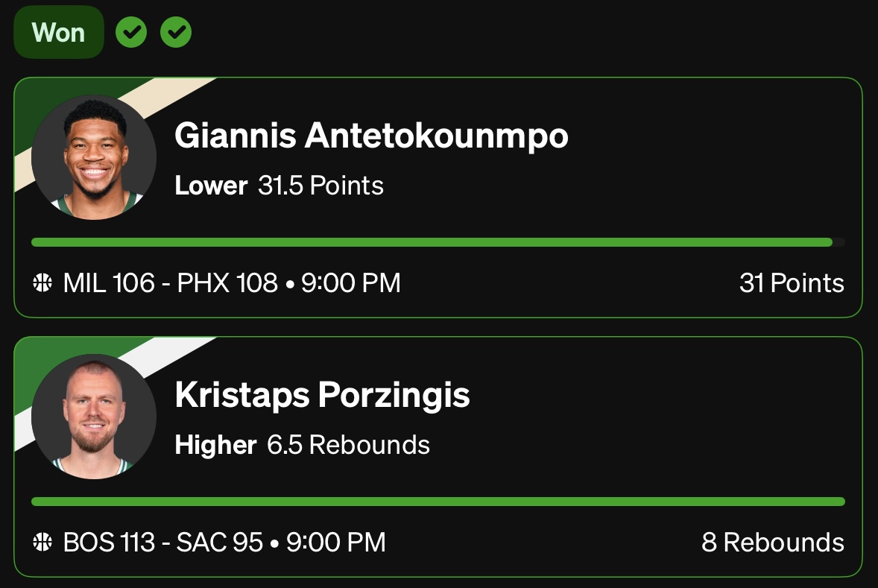The image size is (878, 588).
Task: Tap Kristaps Porzingis's player headshot
Action: point(94,416)
